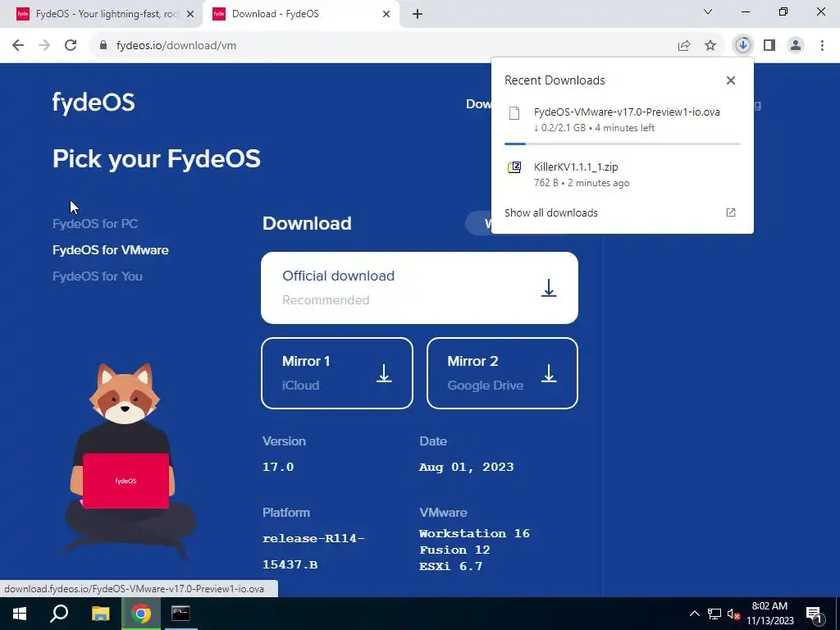Click the 'Download' section heading
The height and width of the screenshot is (630, 840).
(x=307, y=223)
